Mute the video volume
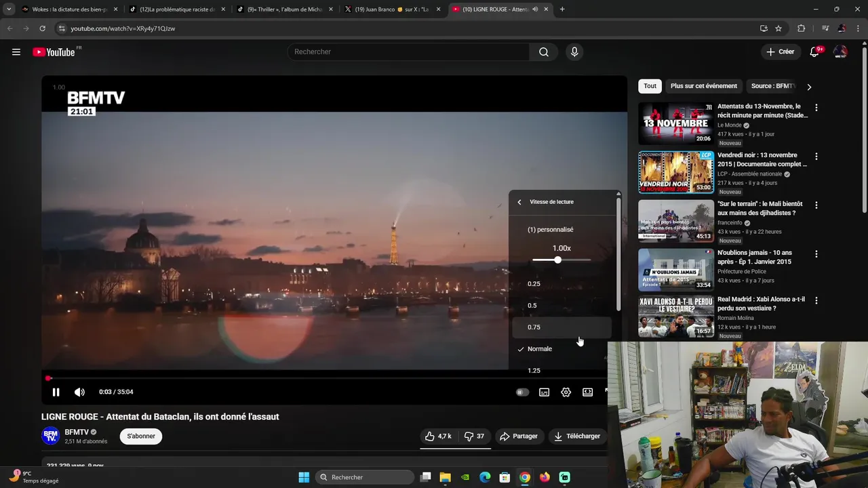The height and width of the screenshot is (488, 868). click(x=79, y=392)
